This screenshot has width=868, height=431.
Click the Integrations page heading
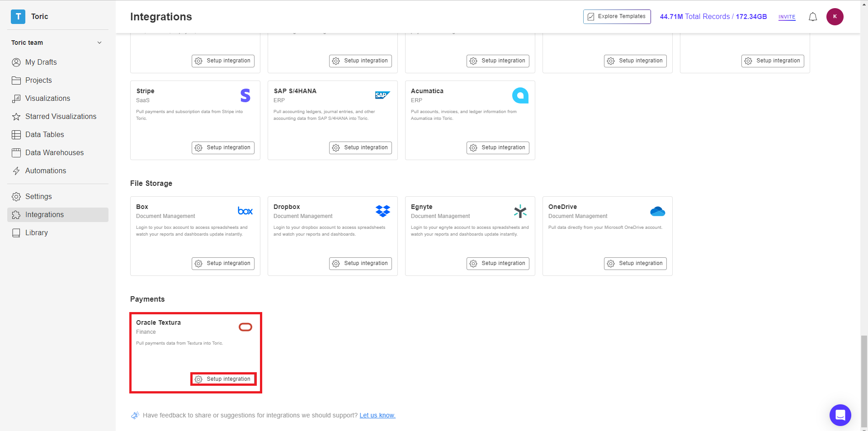coord(161,17)
